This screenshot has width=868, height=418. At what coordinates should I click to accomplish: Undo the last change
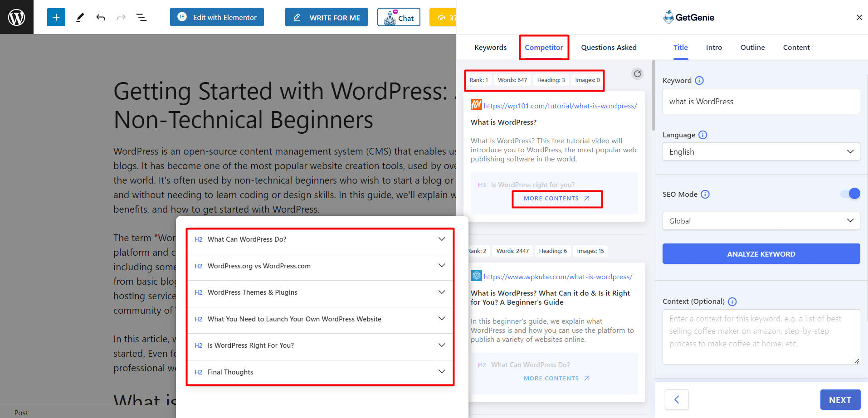(101, 17)
